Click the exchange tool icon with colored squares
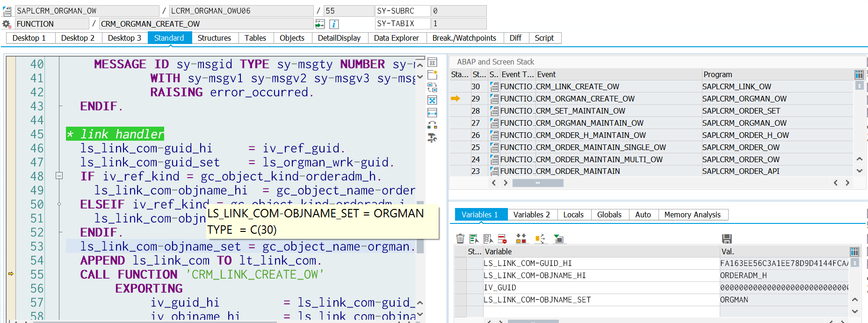The height and width of the screenshot is (323, 868). pyautogui.click(x=433, y=125)
